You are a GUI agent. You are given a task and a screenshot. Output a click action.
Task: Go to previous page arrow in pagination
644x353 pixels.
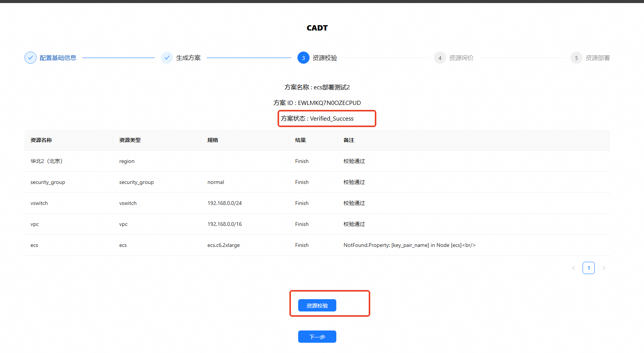coord(573,268)
